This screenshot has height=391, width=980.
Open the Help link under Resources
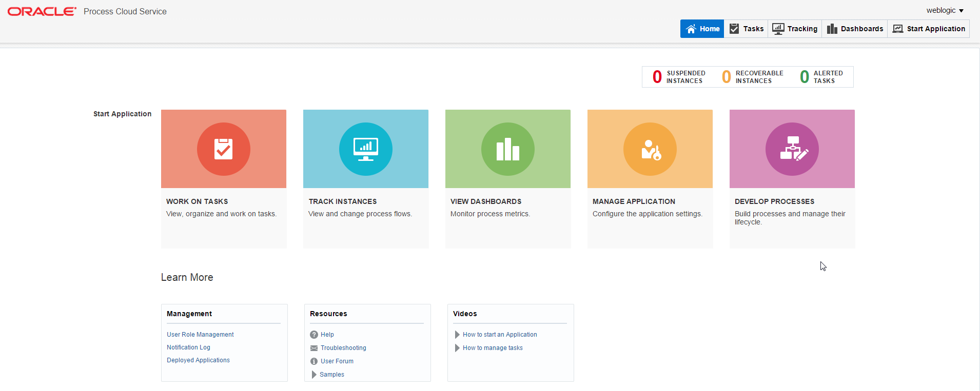coord(327,335)
